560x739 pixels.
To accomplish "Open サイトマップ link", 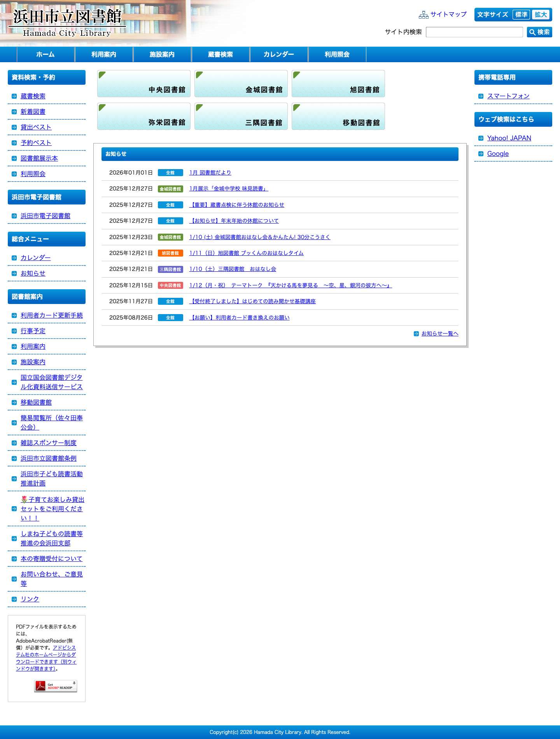I will coord(448,14).
